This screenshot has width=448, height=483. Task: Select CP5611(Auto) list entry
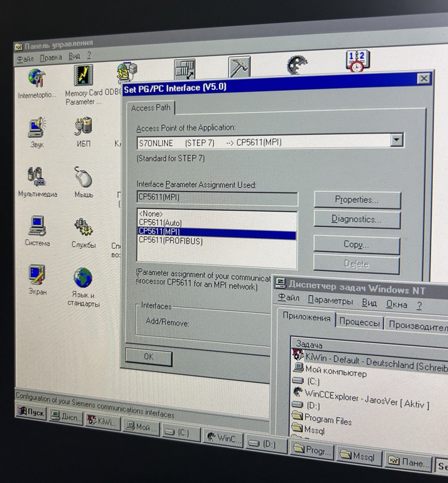(x=160, y=222)
